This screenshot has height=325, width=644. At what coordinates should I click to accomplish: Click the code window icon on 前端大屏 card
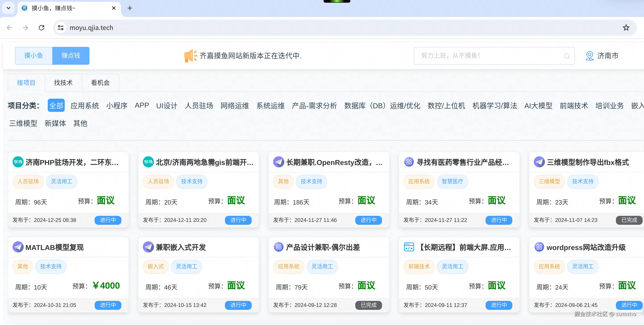409,247
